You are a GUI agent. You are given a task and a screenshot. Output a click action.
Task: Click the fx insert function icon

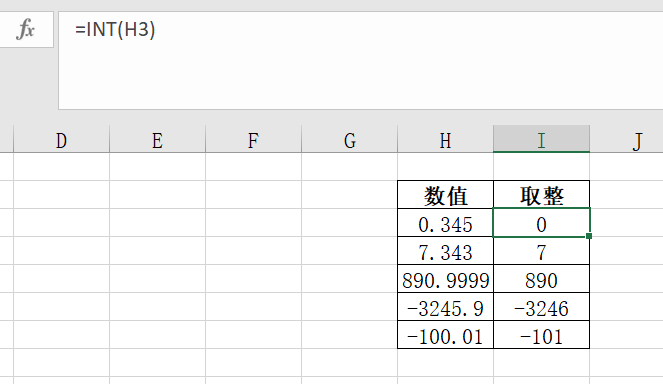pyautogui.click(x=26, y=29)
